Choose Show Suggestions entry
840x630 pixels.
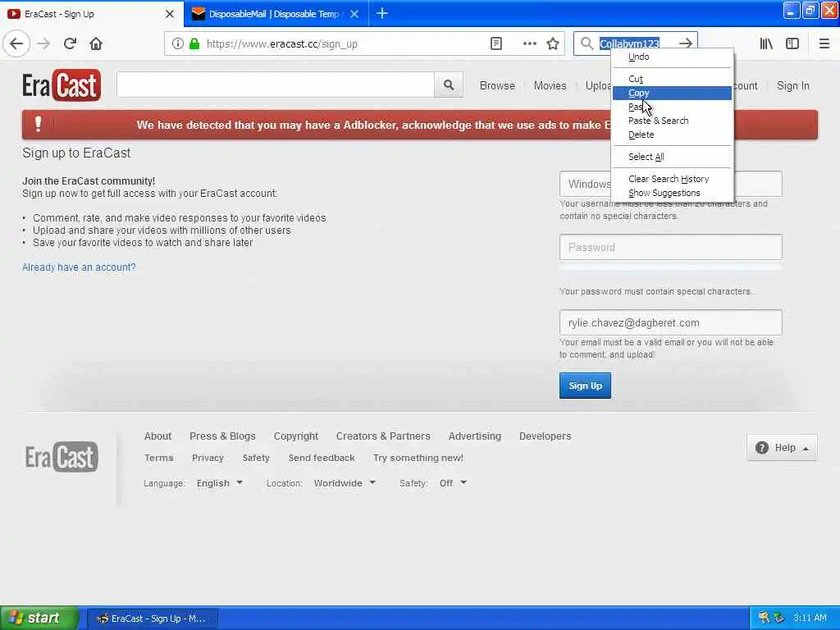point(672,193)
